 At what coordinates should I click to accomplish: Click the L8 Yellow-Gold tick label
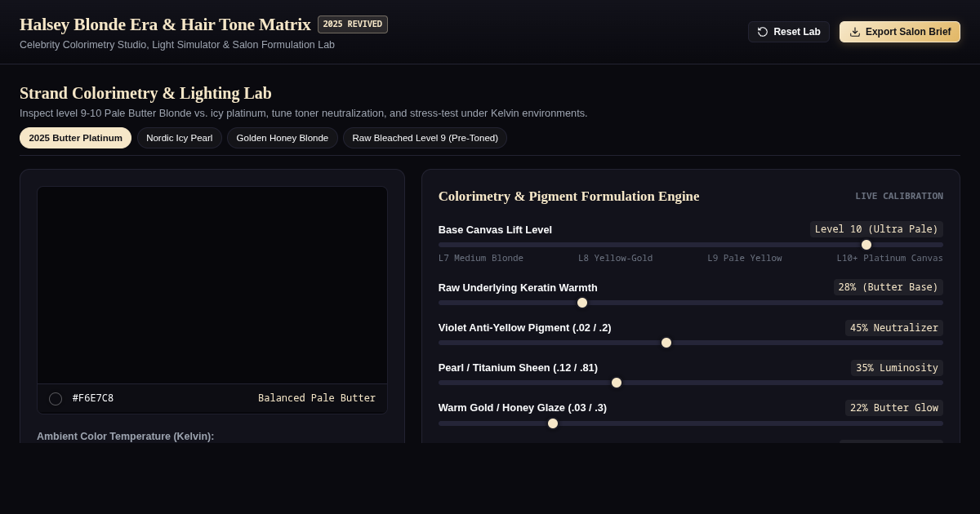tap(616, 258)
